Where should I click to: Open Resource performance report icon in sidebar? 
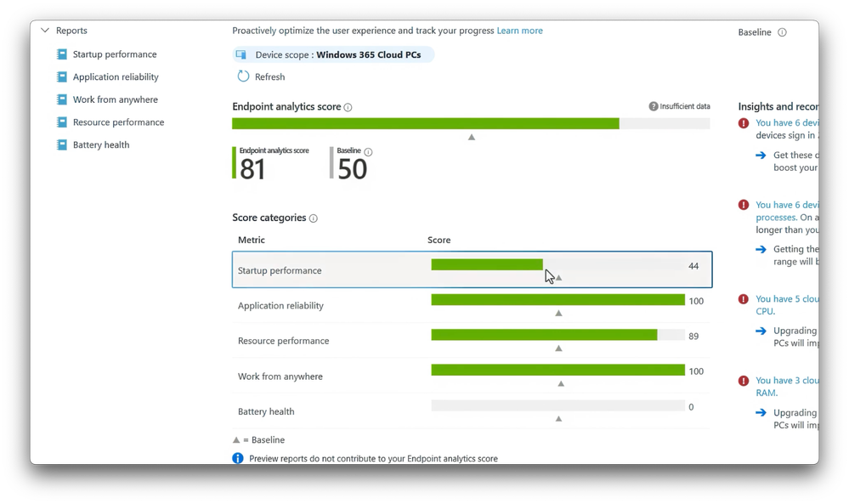pyautogui.click(x=62, y=122)
